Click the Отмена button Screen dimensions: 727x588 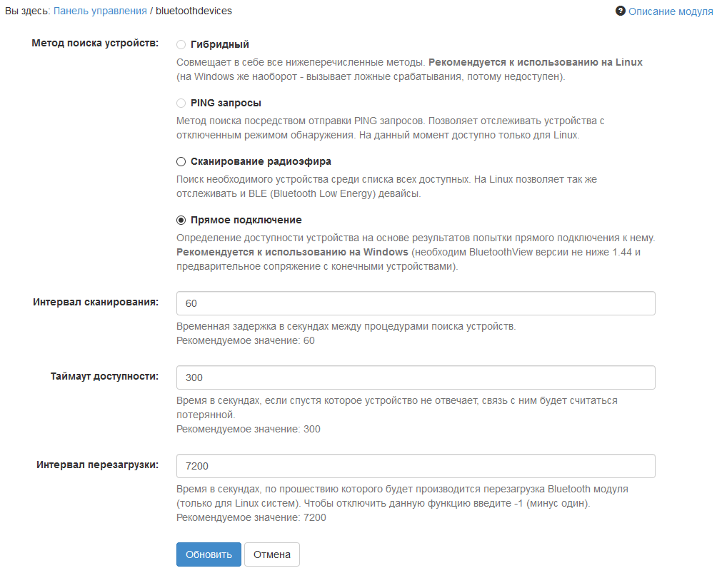[x=272, y=554]
